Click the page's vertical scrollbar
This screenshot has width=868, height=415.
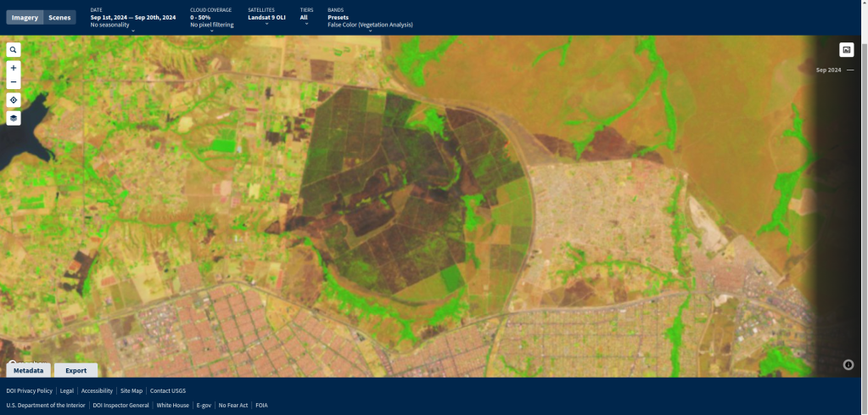coord(865,170)
